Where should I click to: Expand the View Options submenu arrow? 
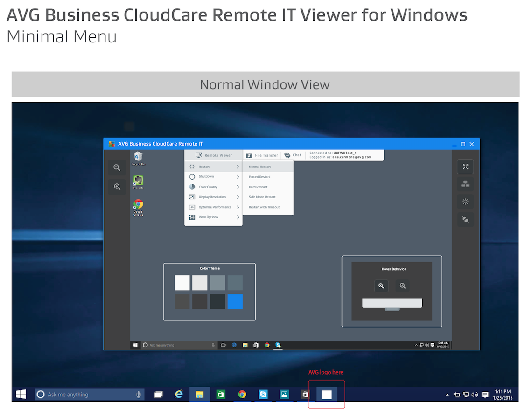click(238, 217)
